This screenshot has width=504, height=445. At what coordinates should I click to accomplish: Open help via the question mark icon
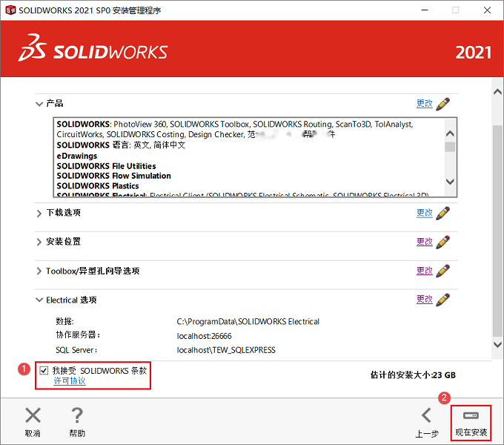click(x=77, y=415)
